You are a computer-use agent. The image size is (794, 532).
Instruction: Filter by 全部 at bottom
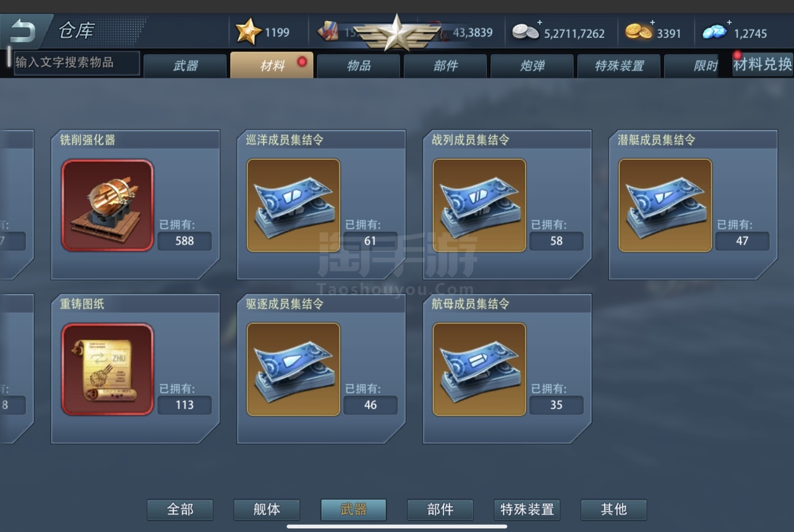(x=180, y=510)
